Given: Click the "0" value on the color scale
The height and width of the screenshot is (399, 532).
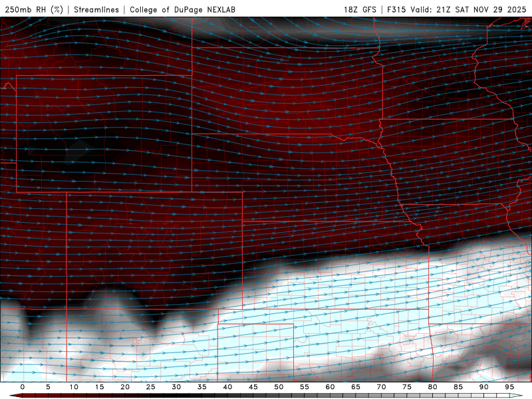Looking at the screenshot, I should point(23,387).
